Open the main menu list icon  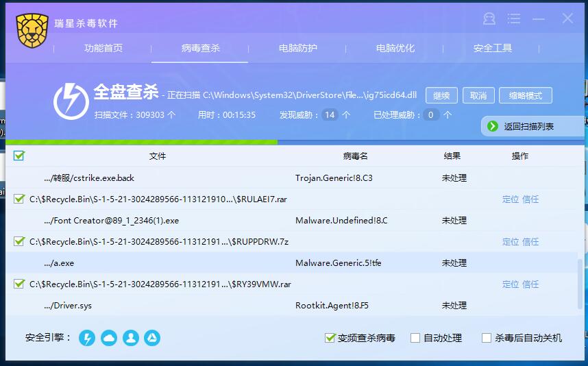pos(514,19)
